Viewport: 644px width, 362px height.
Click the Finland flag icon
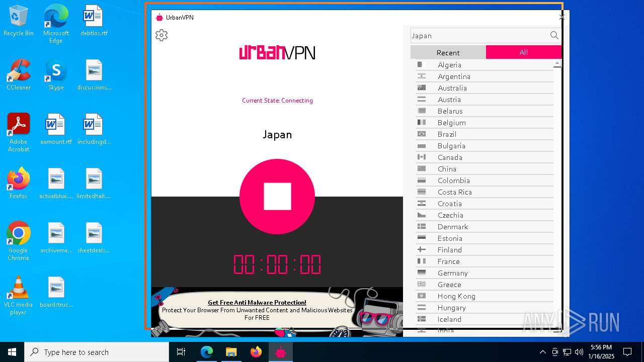(422, 250)
